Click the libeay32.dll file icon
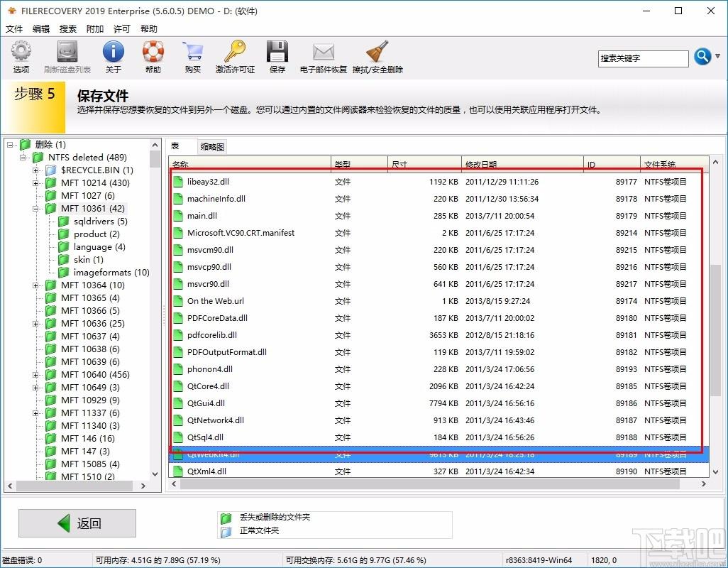 [178, 182]
